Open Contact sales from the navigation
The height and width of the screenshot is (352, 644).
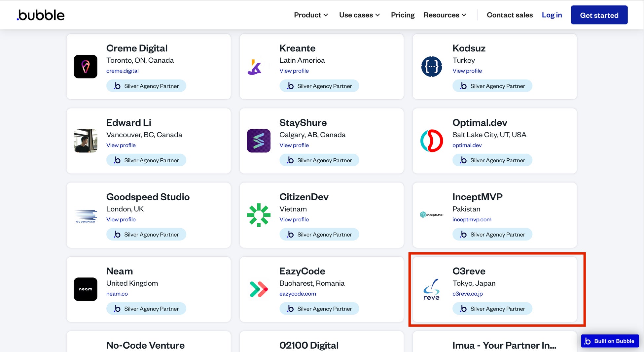tap(510, 15)
